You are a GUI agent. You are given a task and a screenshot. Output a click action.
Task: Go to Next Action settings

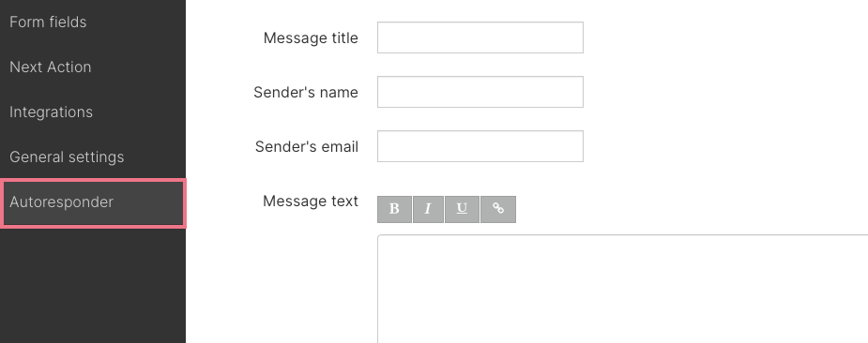click(x=51, y=67)
